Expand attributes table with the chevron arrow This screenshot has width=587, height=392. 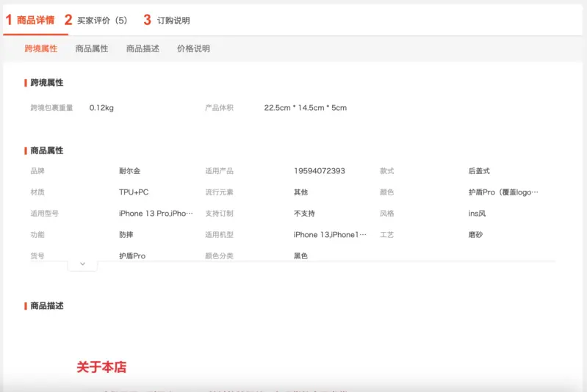(x=82, y=264)
